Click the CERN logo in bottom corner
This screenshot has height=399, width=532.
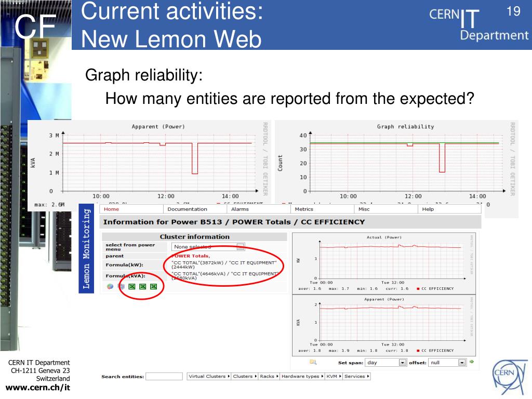click(510, 377)
